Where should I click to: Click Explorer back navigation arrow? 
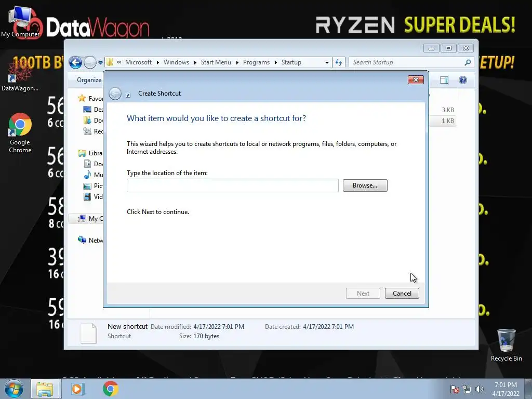[75, 62]
